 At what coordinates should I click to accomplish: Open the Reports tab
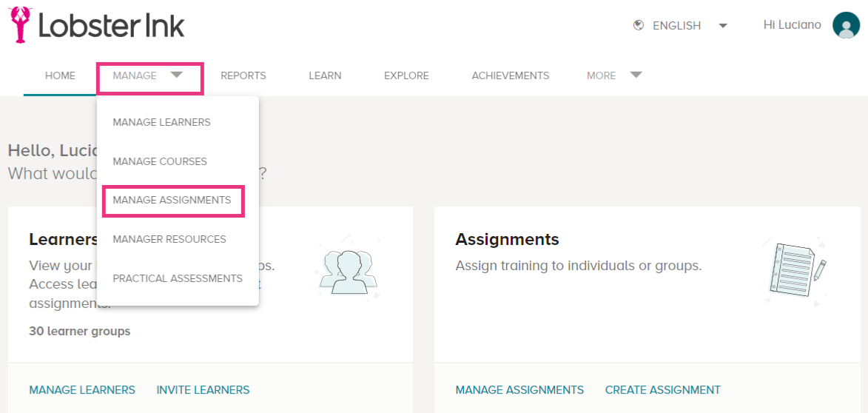(x=243, y=75)
